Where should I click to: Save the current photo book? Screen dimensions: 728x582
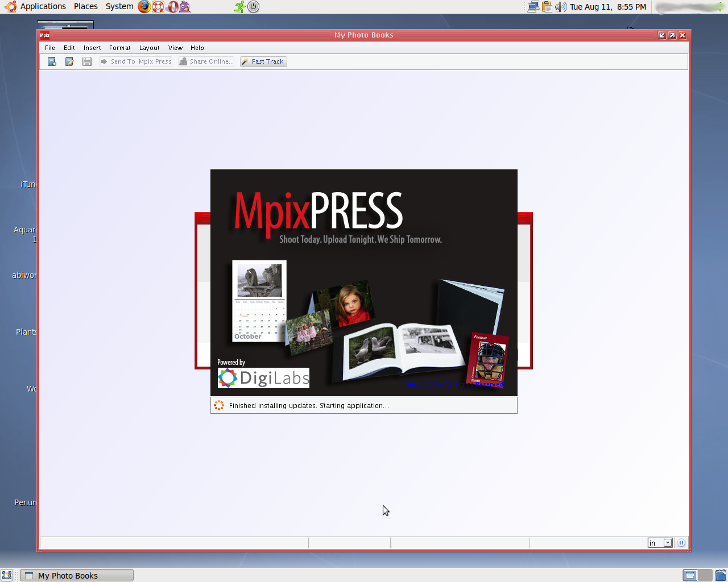(x=87, y=61)
